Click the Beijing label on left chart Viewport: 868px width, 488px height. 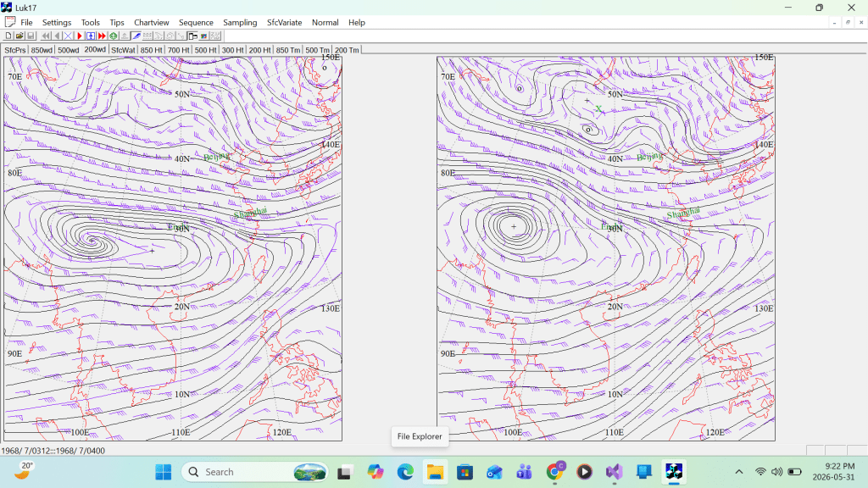216,157
